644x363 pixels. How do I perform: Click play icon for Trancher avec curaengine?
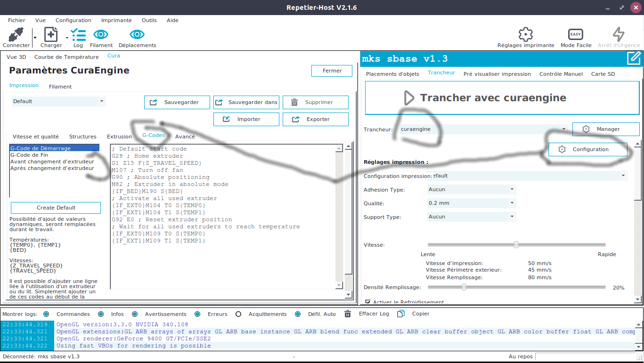tap(409, 98)
